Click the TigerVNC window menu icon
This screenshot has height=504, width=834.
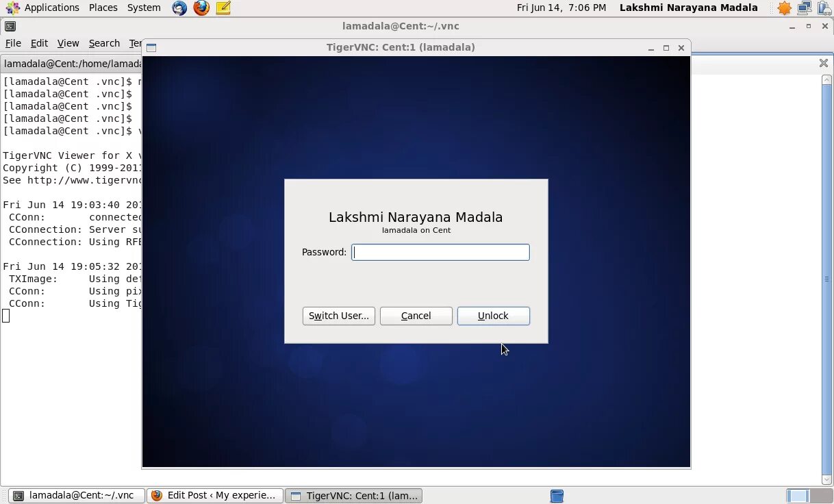(x=151, y=47)
